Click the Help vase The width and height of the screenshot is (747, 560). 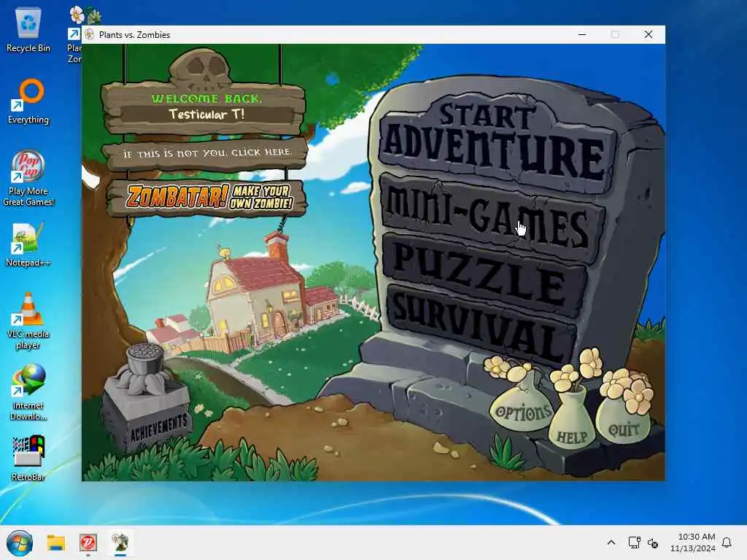573,419
